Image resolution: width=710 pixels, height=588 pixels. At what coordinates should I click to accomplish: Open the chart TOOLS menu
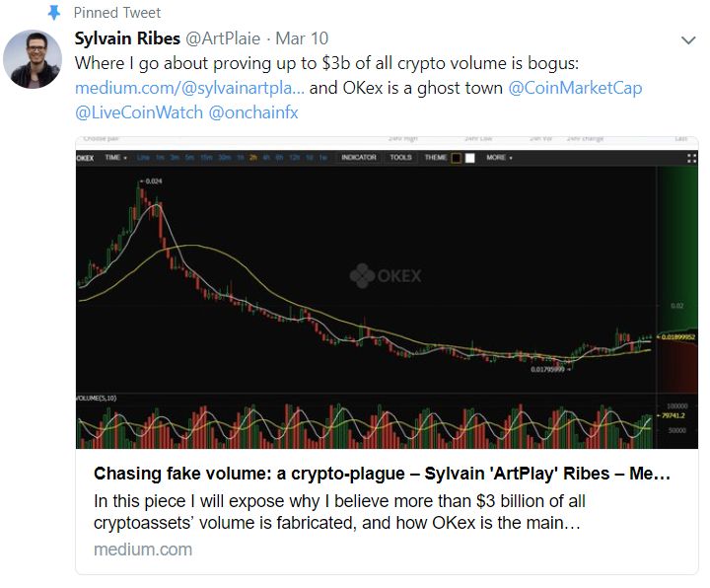[x=400, y=157]
